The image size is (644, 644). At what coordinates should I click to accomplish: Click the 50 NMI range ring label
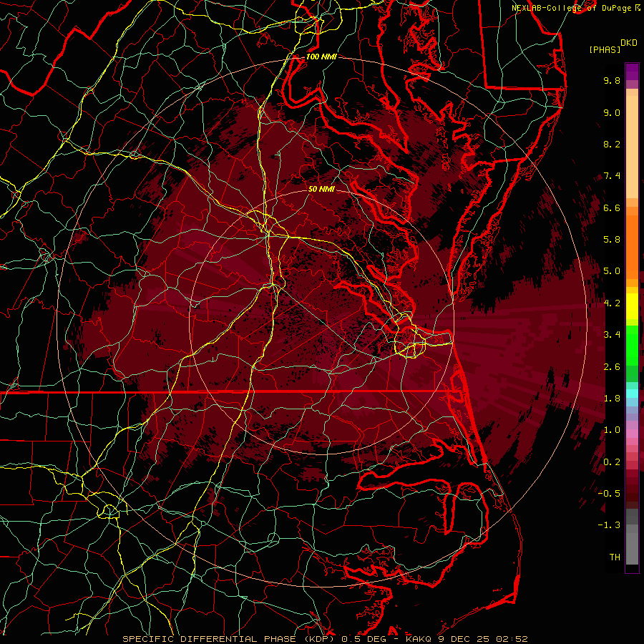click(321, 189)
